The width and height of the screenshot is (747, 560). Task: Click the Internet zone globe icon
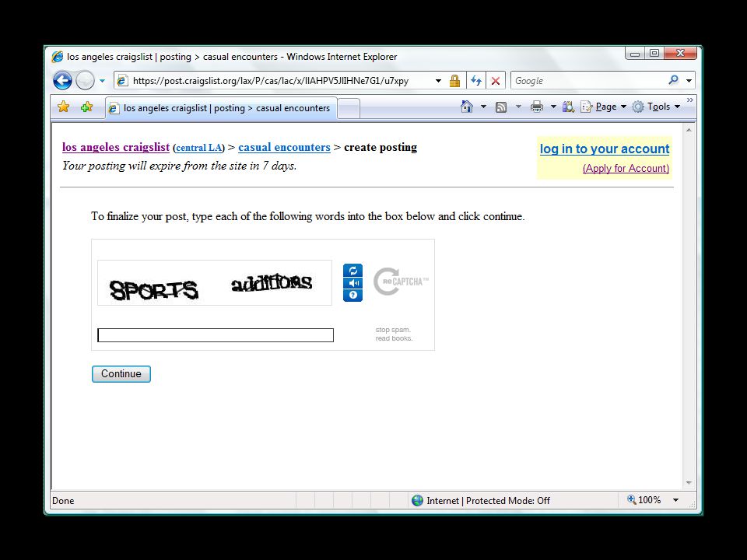pyautogui.click(x=417, y=500)
